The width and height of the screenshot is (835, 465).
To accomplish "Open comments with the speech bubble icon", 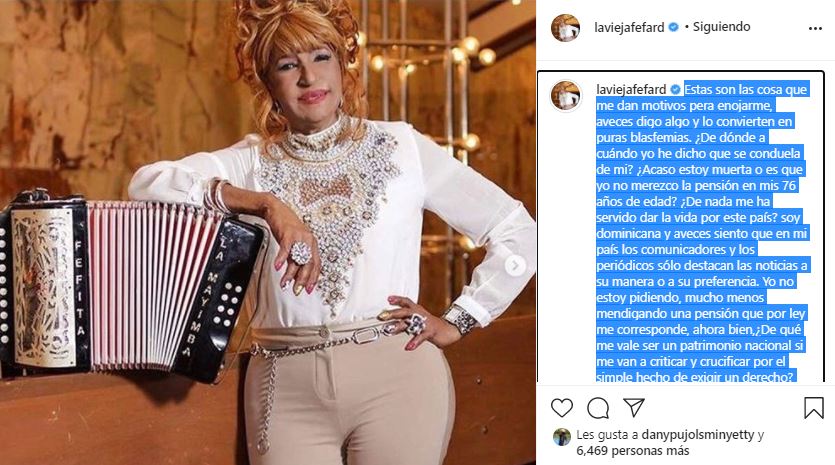I will pos(598,408).
